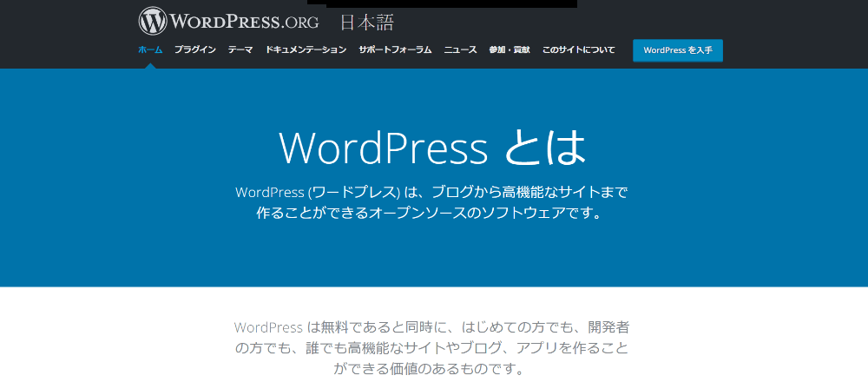Open the ホーム menu item

tap(150, 49)
